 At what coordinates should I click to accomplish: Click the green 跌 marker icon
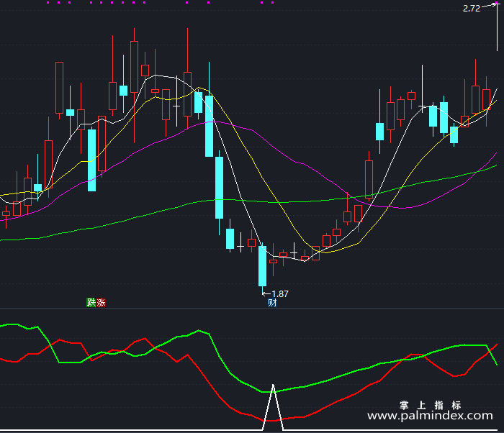91,302
